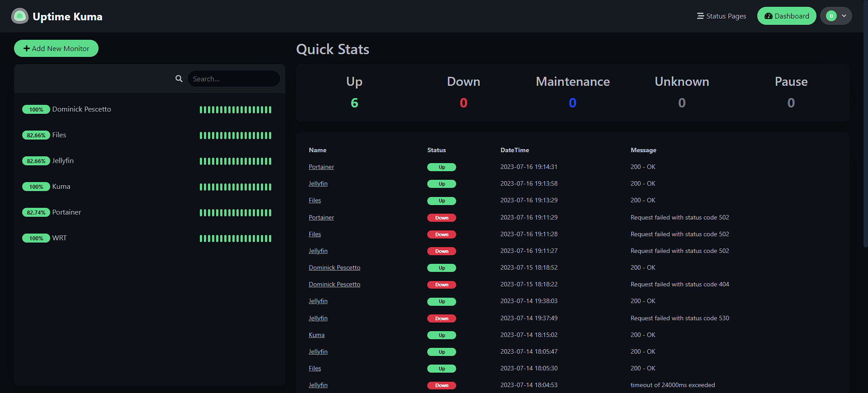
Task: Expand the profile dropdown arrow
Action: (x=844, y=16)
